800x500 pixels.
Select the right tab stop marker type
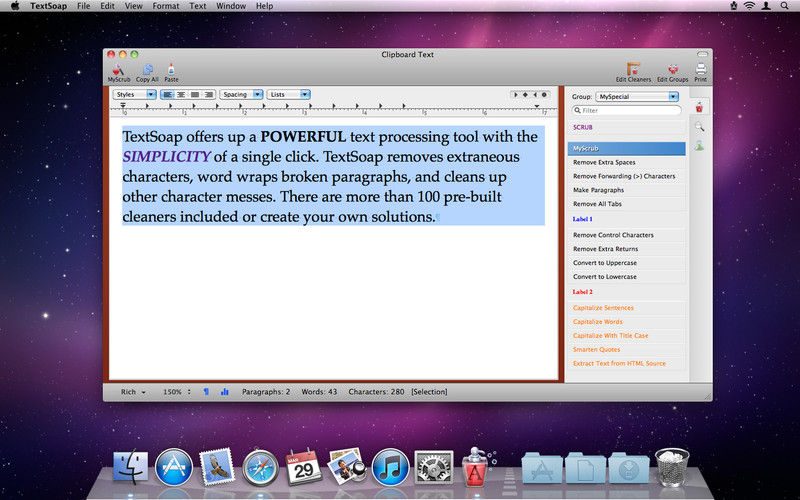(x=535, y=94)
